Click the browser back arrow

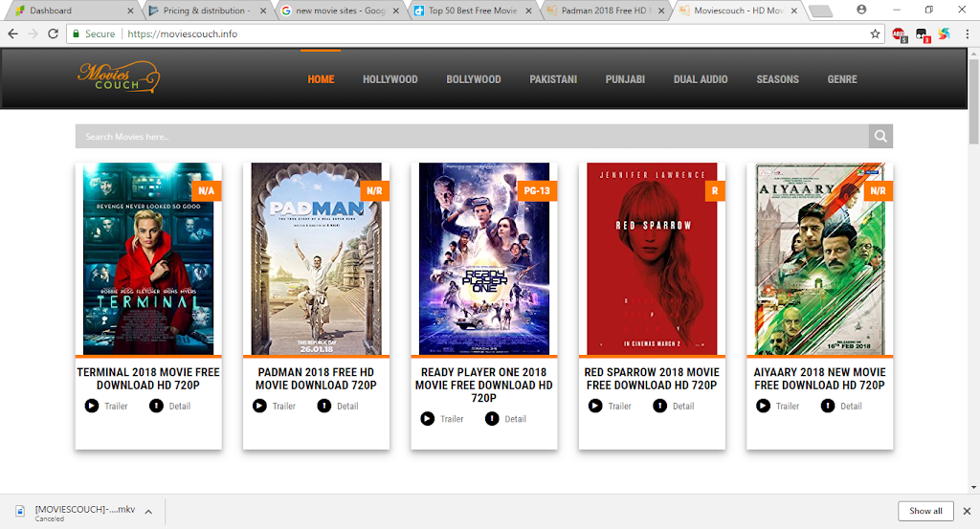click(13, 33)
